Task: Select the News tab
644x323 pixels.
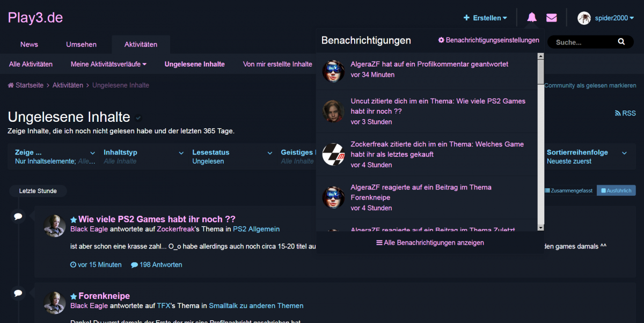Action: click(29, 45)
